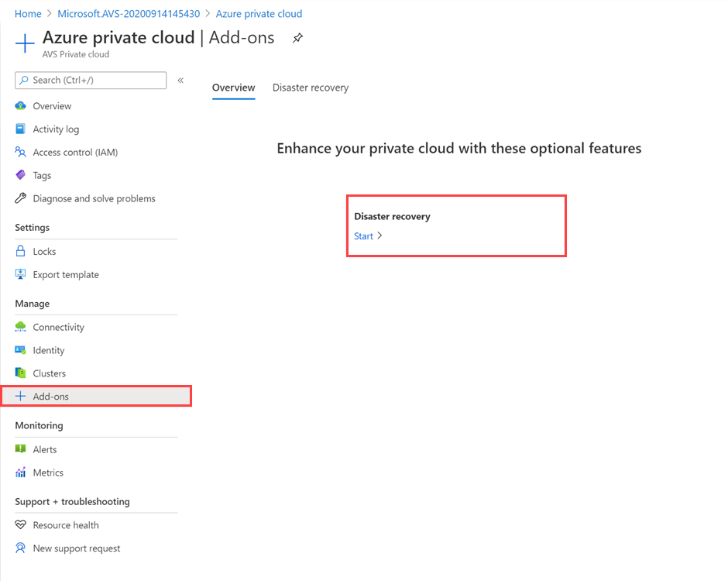728x581 pixels.
Task: Pin the Add-ons blade with pushpin icon
Action: click(297, 38)
